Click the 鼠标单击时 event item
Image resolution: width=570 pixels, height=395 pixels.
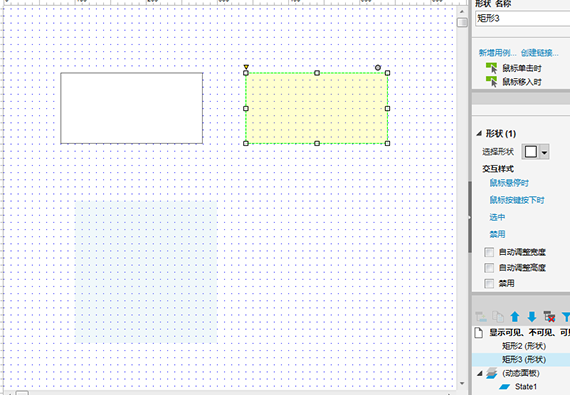click(522, 68)
